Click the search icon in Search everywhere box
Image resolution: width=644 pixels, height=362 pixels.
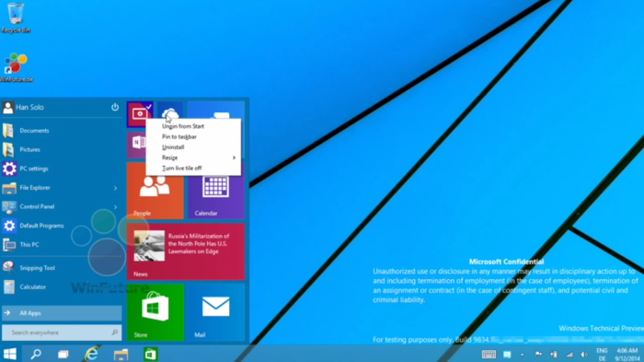[x=114, y=333]
